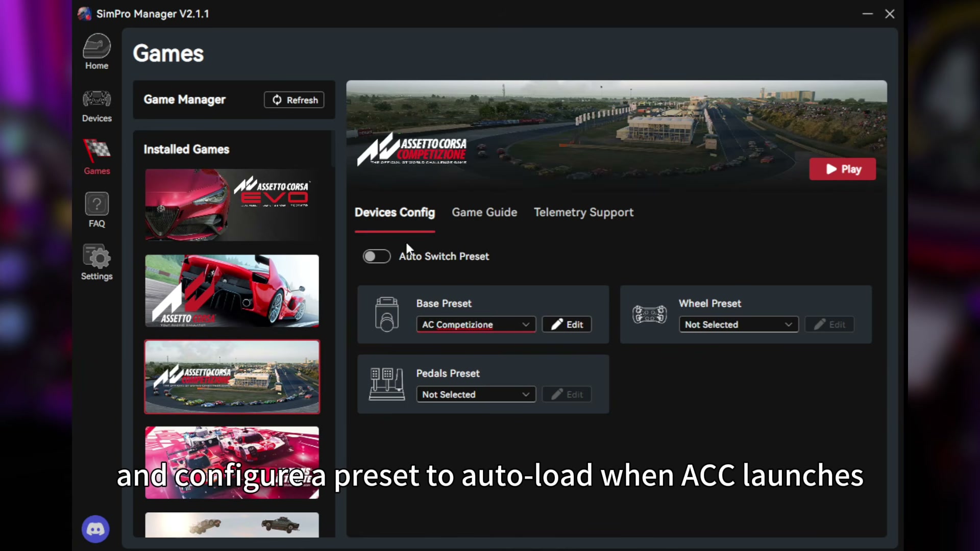Open the Discord community link
Image resolution: width=980 pixels, height=551 pixels.
click(95, 529)
